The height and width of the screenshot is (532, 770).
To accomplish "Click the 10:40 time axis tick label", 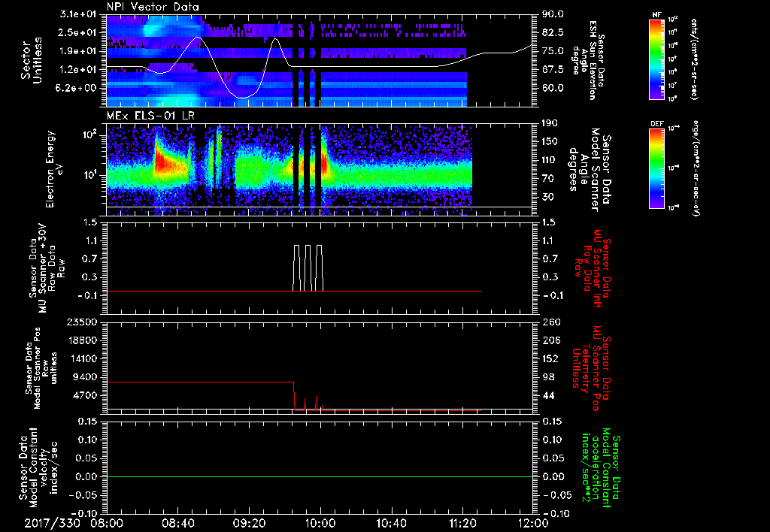I will coord(391,523).
